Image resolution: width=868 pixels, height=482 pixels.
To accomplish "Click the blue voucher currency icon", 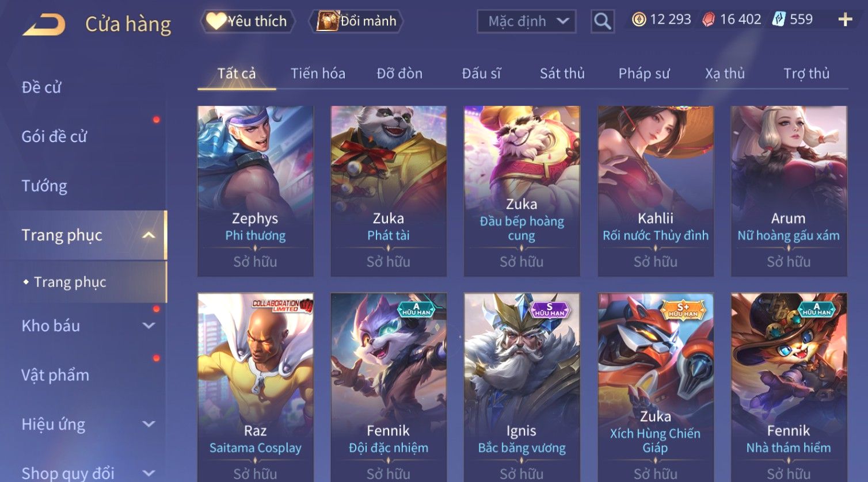I will tap(779, 20).
